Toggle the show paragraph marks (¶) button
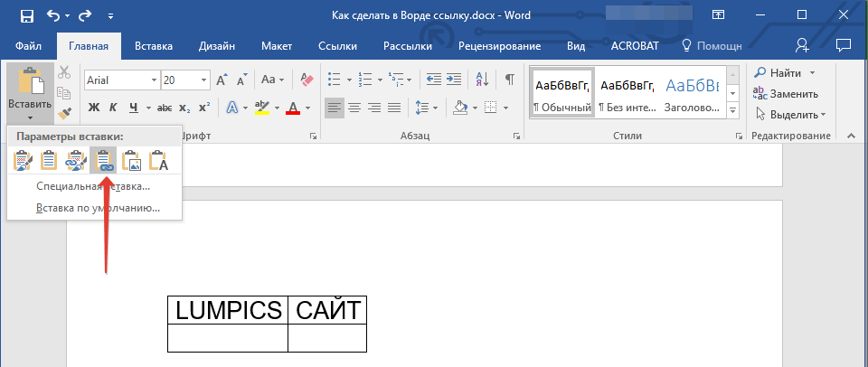 [510, 80]
